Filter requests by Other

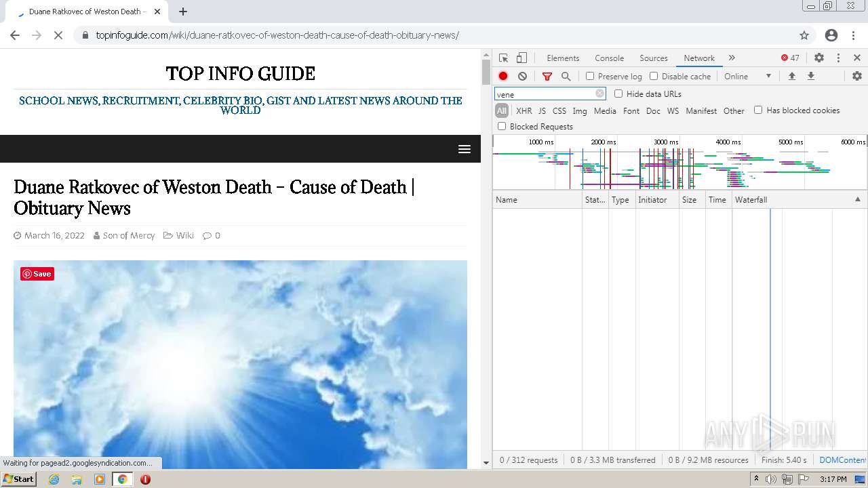[x=734, y=111]
